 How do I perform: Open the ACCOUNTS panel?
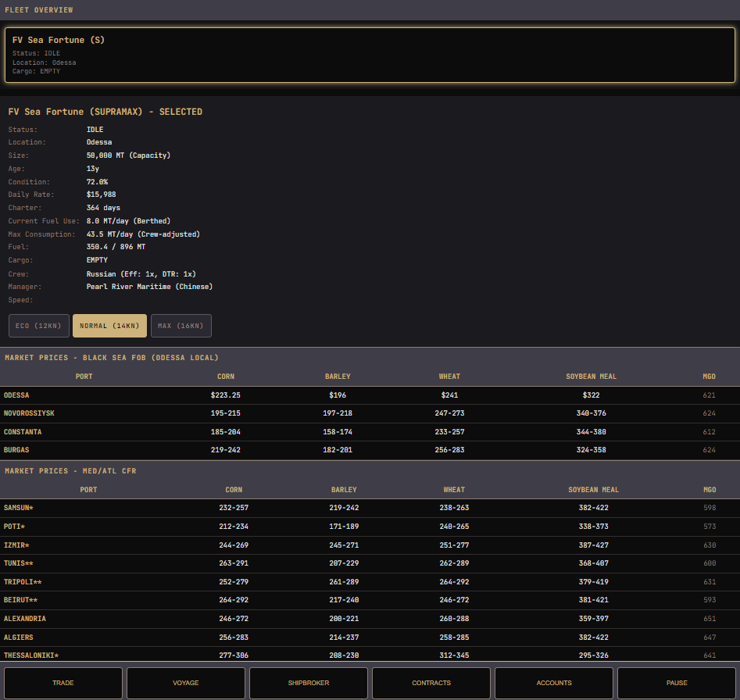(x=554, y=683)
